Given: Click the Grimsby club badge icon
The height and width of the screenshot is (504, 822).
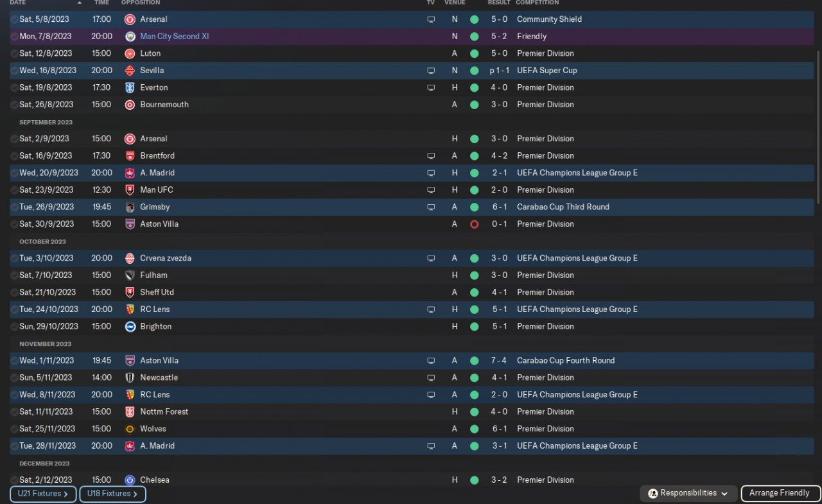Looking at the screenshot, I should (130, 207).
